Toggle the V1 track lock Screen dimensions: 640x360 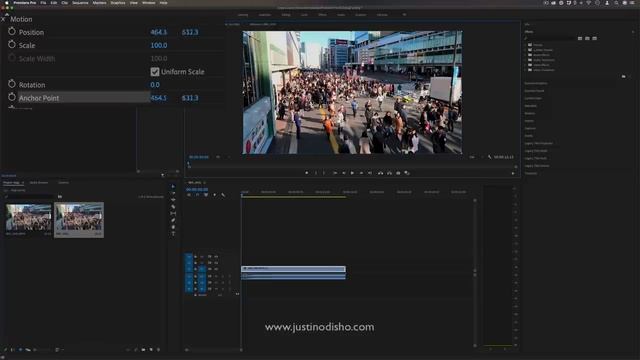click(195, 269)
